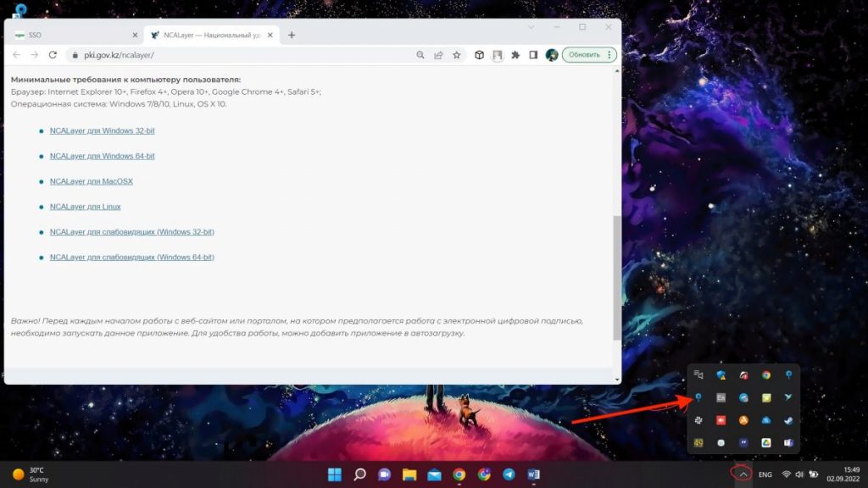The image size is (868, 488).
Task: Open the tab search dropdown arrow
Action: point(531,27)
